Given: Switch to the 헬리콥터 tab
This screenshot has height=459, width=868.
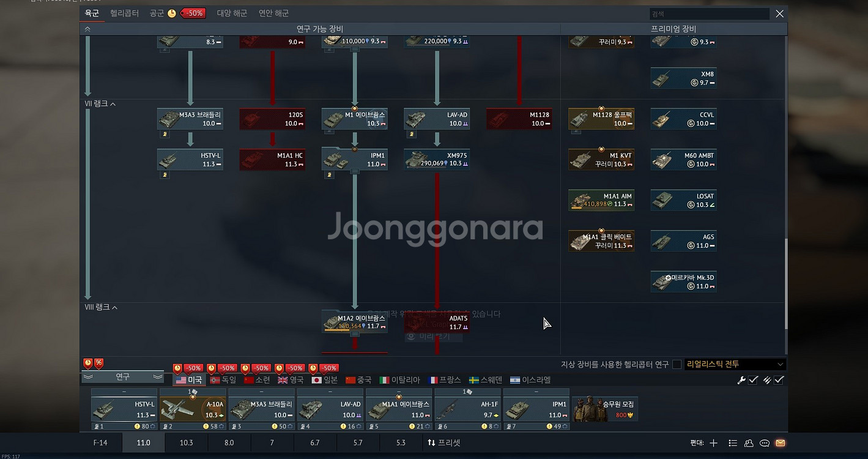Looking at the screenshot, I should (x=124, y=13).
